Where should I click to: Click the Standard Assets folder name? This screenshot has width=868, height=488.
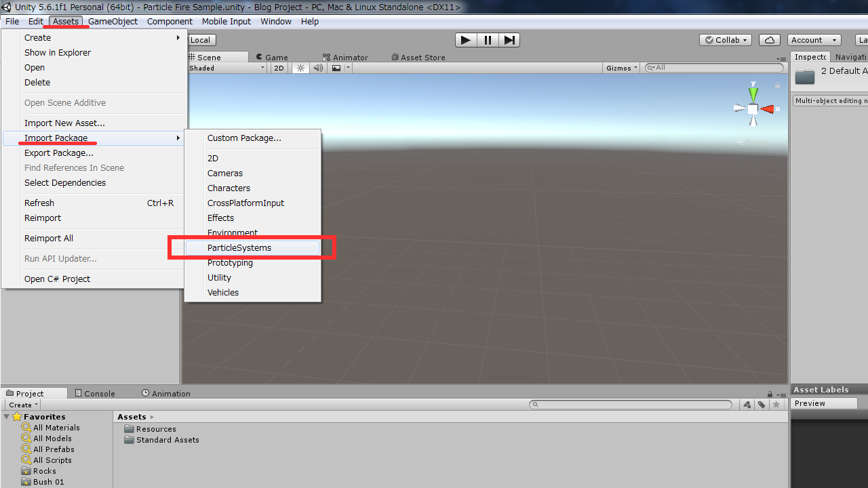pos(167,440)
